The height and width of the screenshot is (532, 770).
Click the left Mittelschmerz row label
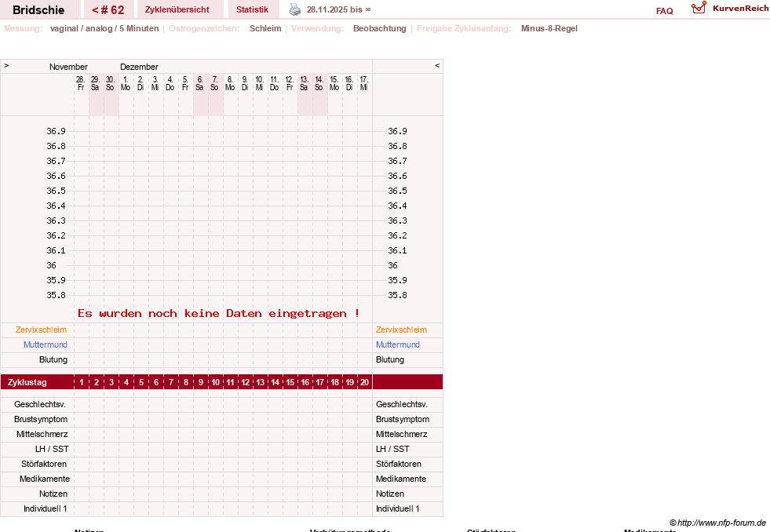coord(42,435)
